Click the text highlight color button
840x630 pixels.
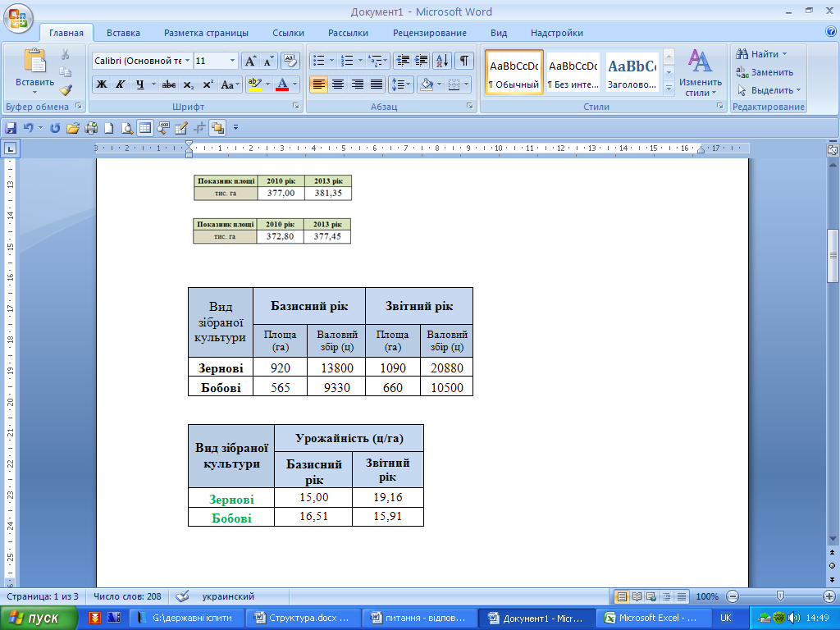click(254, 84)
